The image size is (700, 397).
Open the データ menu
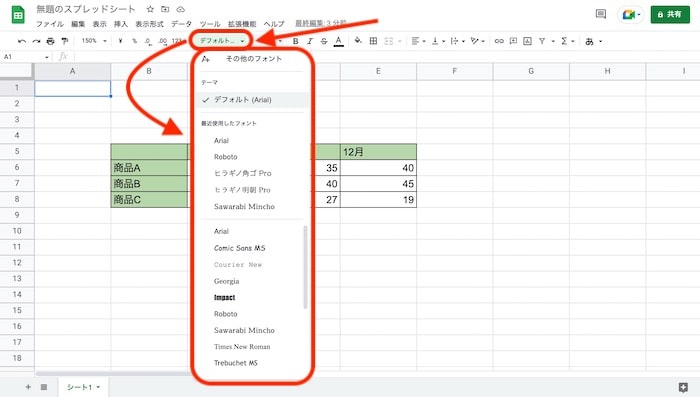[x=181, y=24]
